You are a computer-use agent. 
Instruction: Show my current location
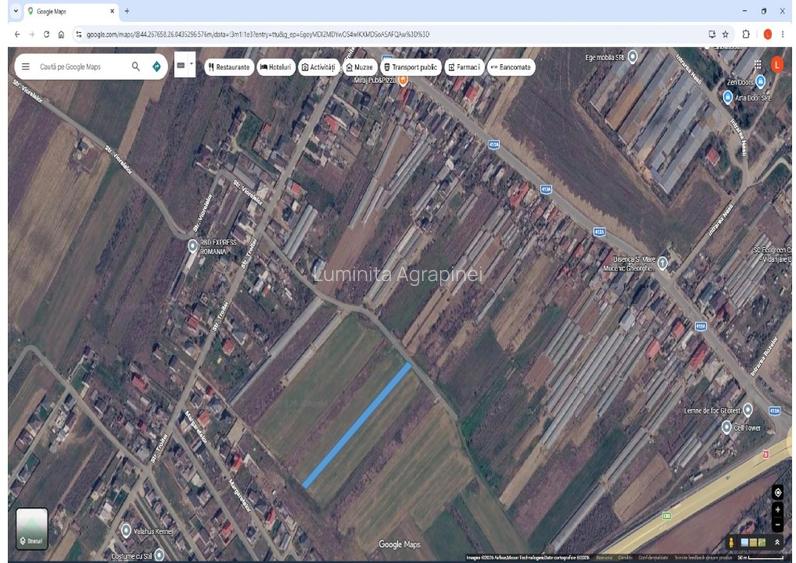coord(777,492)
